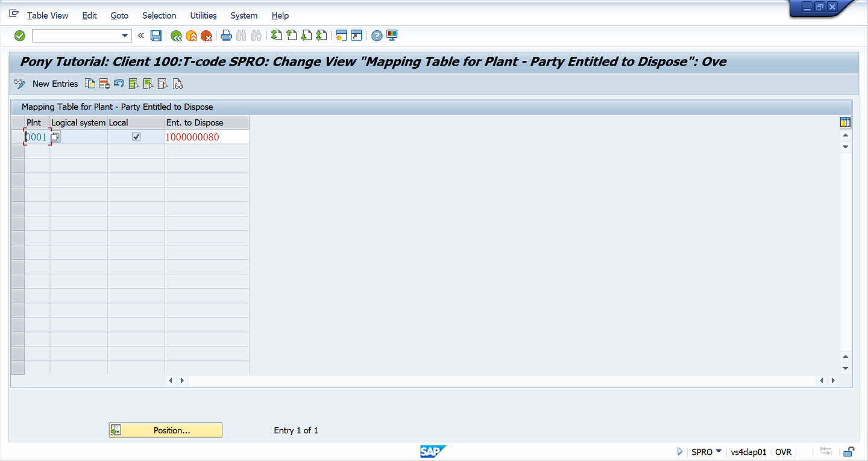868x461 pixels.
Task: Toggle Display/Change mode with glasses-pencil icon
Action: (x=19, y=83)
